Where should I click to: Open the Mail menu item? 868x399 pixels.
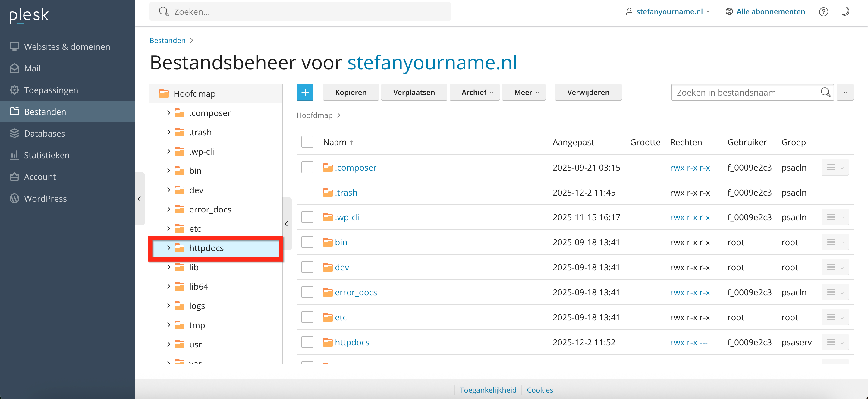[x=32, y=68]
